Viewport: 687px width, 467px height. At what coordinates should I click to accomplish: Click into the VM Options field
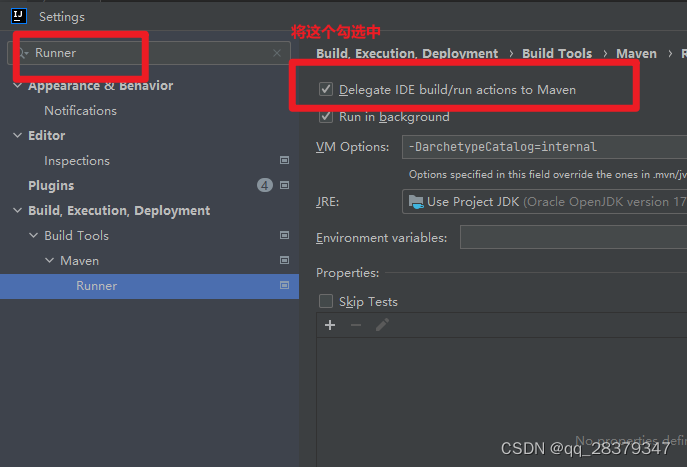(x=544, y=147)
